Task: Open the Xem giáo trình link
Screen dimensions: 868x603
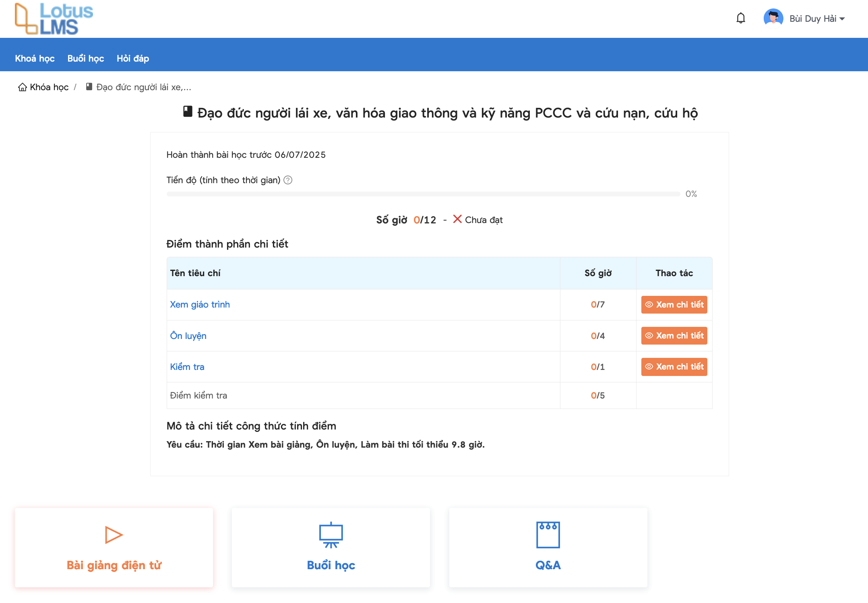Action: [200, 305]
